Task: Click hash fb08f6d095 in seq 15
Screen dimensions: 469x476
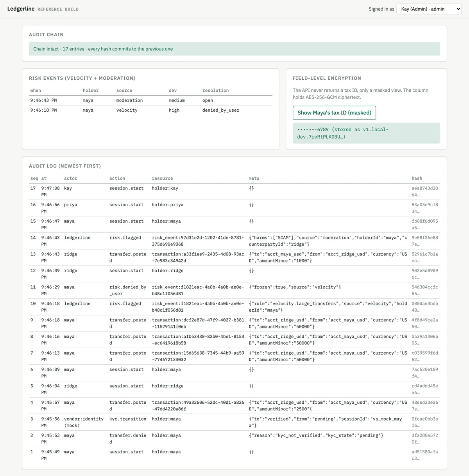Action: [x=425, y=224]
